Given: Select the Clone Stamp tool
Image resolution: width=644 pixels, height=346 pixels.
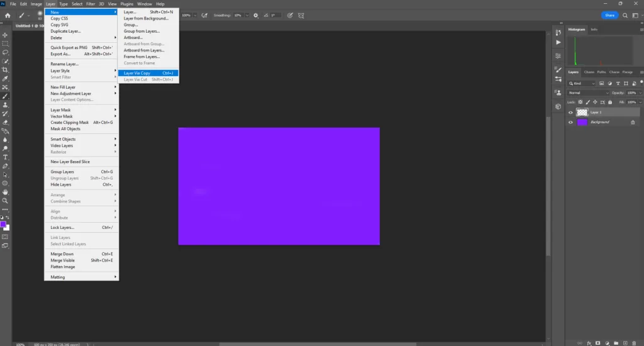Looking at the screenshot, I should pos(5,105).
